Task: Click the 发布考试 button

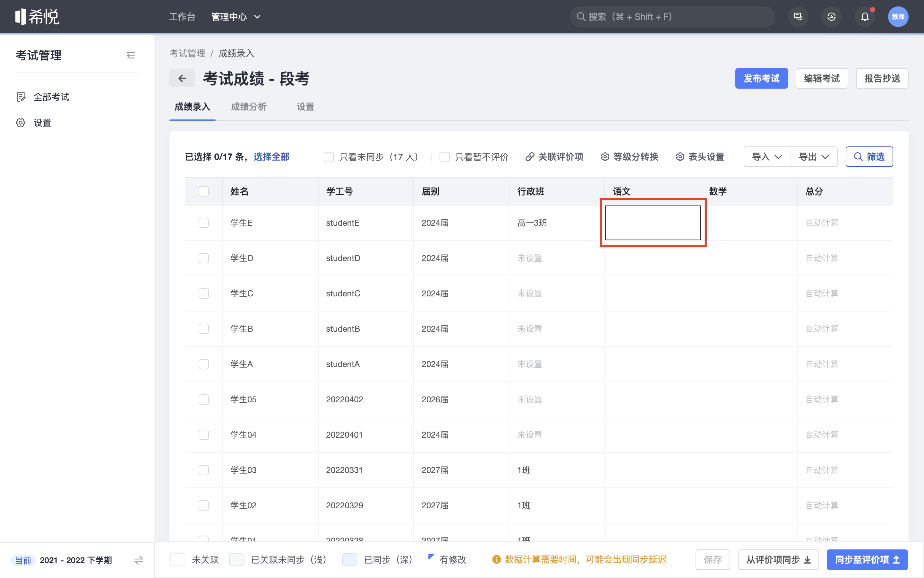Action: coord(761,78)
